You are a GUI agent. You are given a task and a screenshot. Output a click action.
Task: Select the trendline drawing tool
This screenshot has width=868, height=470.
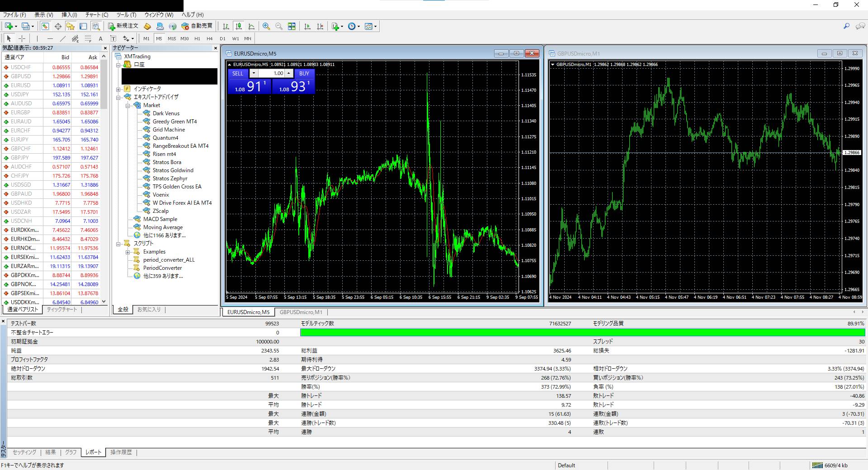tap(63, 38)
